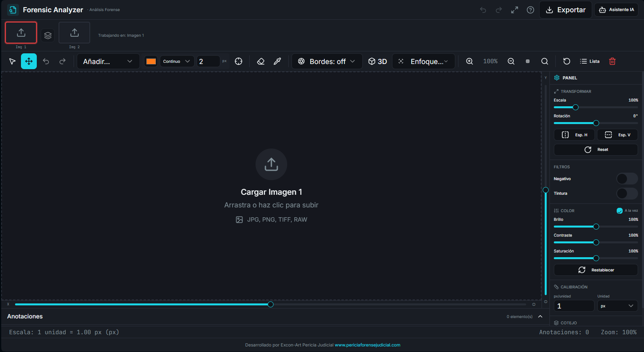Click the Cargar Imagen 1 text
Viewport: 644px width, 352px height.
point(271,192)
